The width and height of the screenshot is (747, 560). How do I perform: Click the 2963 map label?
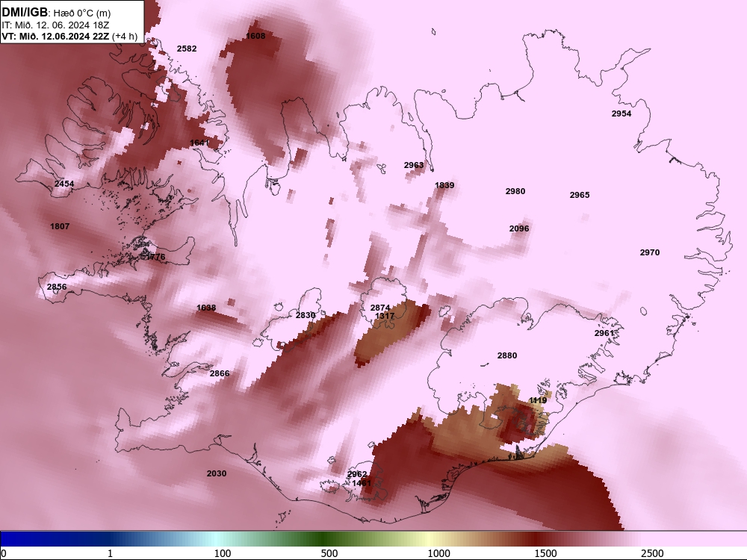pyautogui.click(x=414, y=165)
